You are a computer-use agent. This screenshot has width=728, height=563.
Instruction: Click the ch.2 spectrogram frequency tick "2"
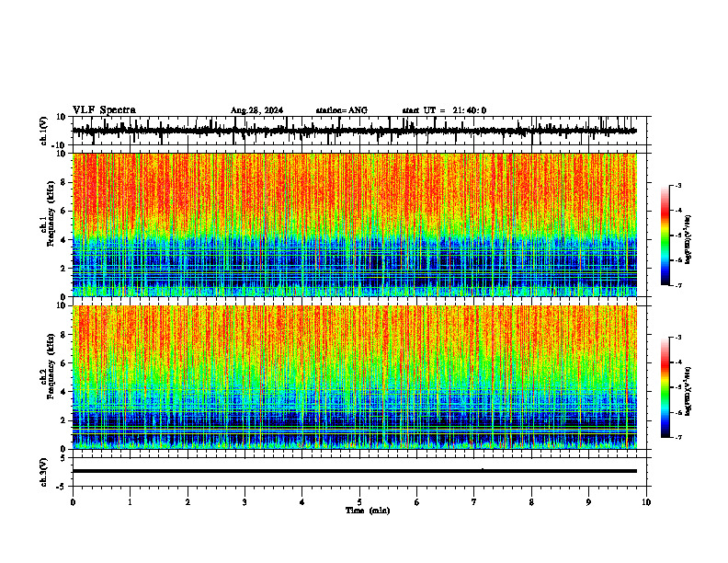click(x=63, y=420)
